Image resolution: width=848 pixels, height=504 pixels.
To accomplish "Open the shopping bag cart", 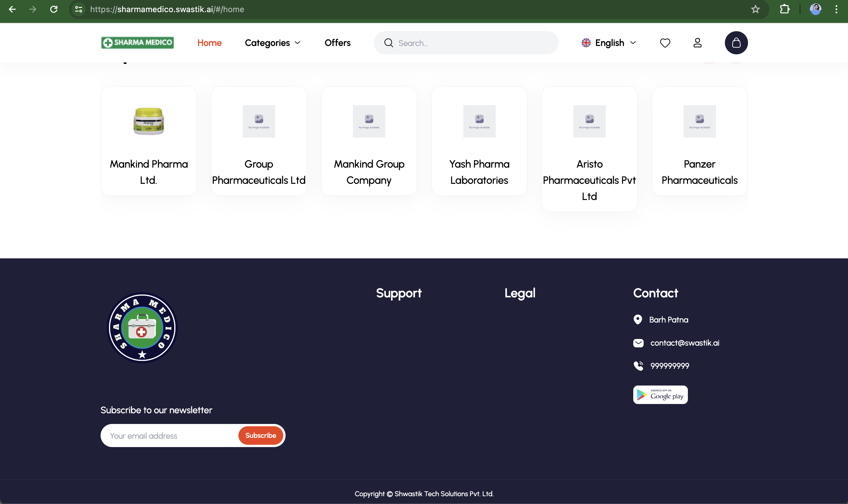I will [736, 43].
